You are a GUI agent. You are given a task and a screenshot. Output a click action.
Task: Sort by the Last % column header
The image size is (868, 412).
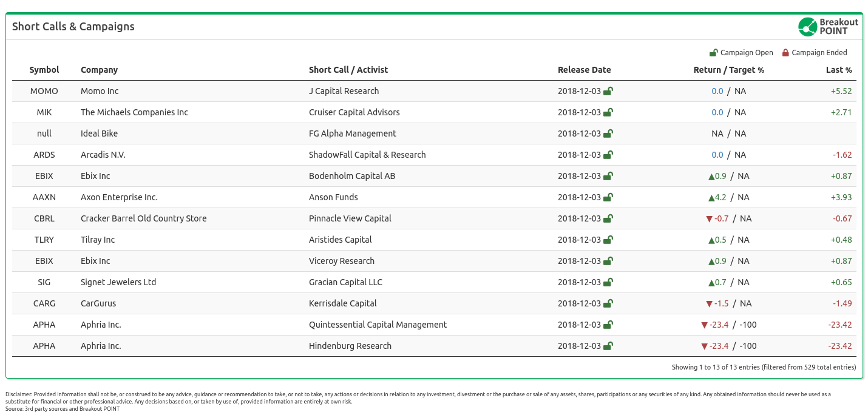coord(839,70)
